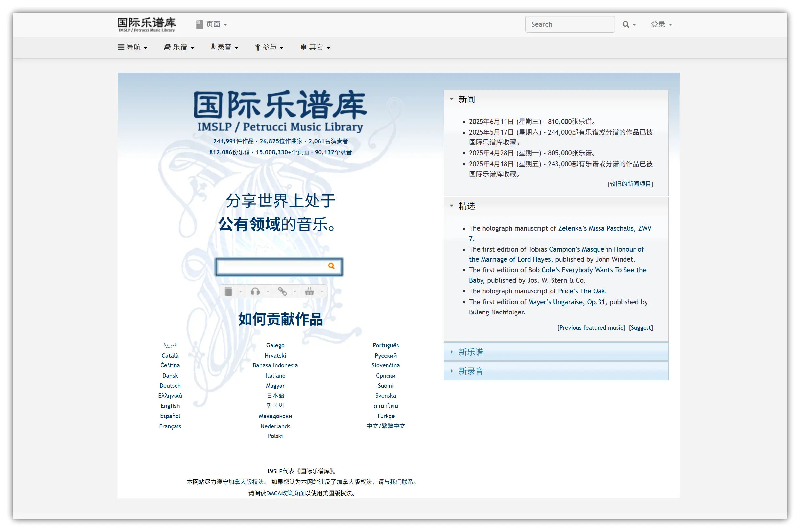Screen dimensions: 800x532
Task: Expand the 新录音 panel
Action: coord(556,371)
